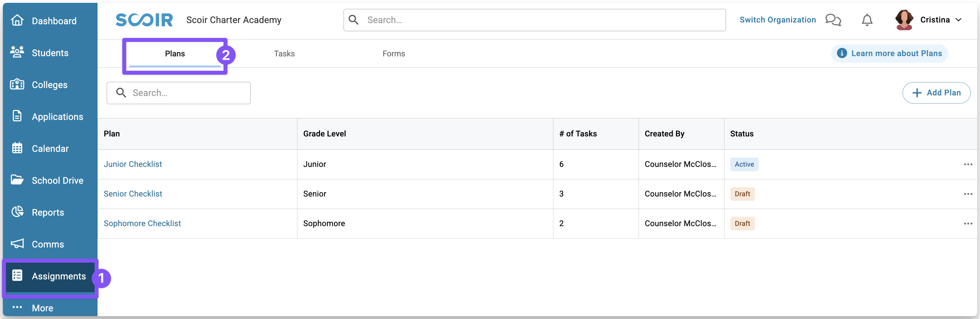Open the notifications bell

867,20
